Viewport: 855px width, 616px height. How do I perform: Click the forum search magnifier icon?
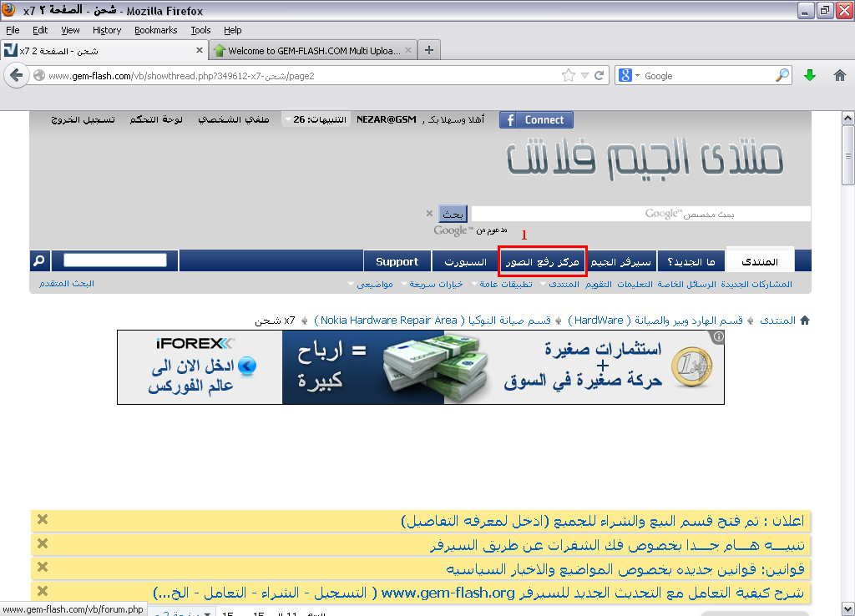39,260
